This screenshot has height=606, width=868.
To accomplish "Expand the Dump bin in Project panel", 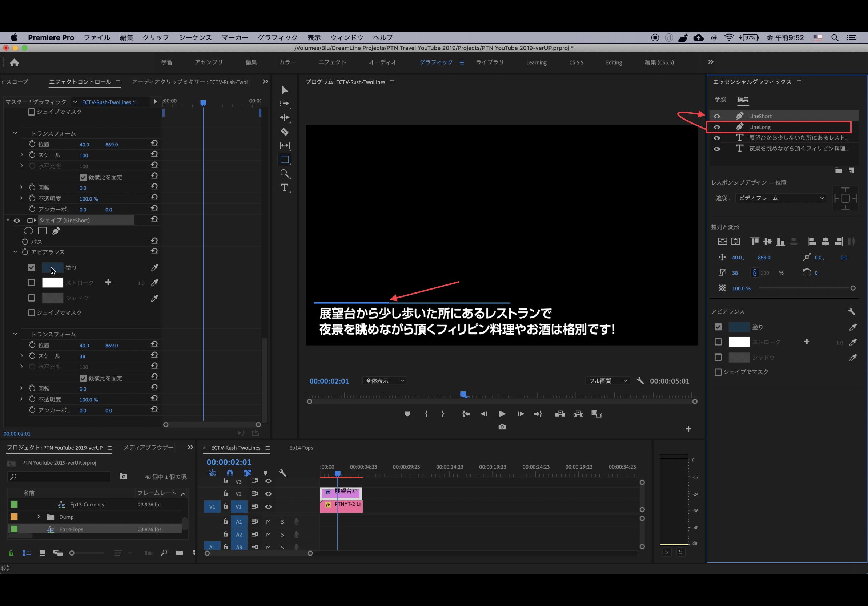I will pos(38,517).
